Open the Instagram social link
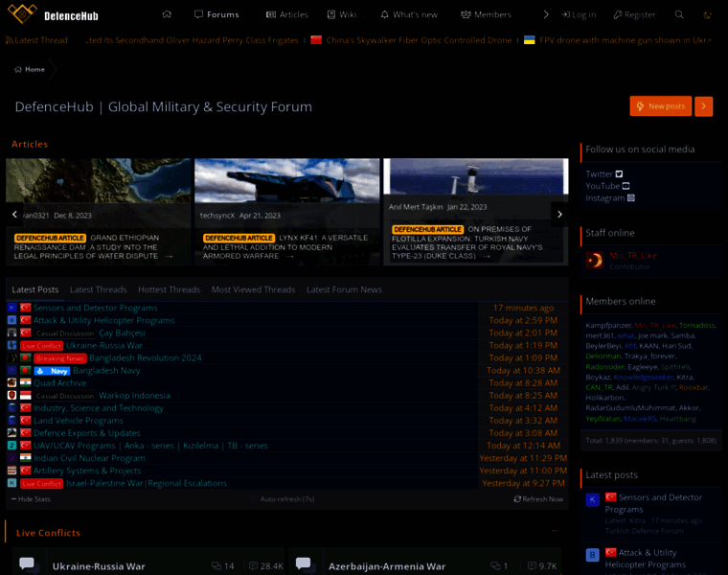The width and height of the screenshot is (728, 575). click(610, 198)
